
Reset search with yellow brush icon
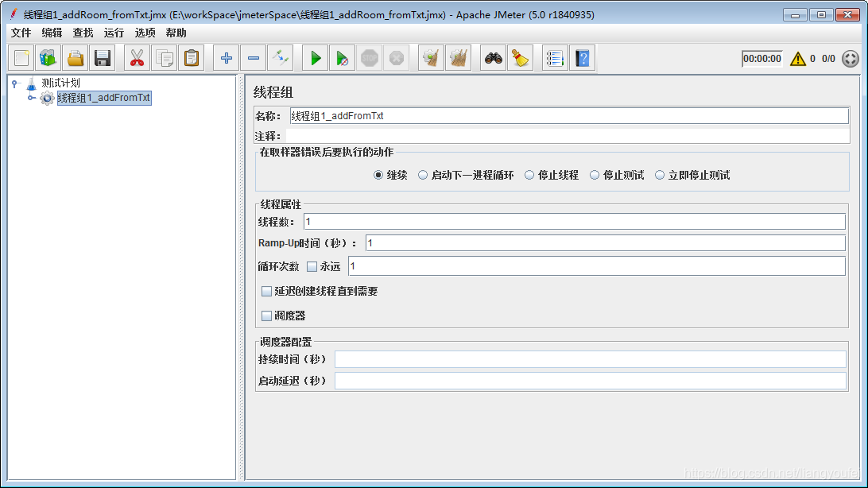(x=521, y=58)
